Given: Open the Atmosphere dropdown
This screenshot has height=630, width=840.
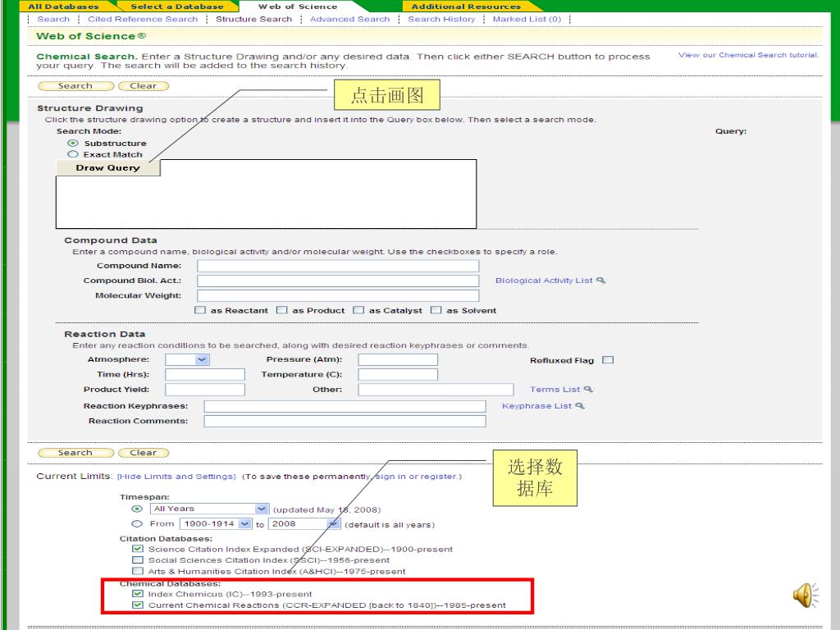Looking at the screenshot, I should tap(187, 360).
